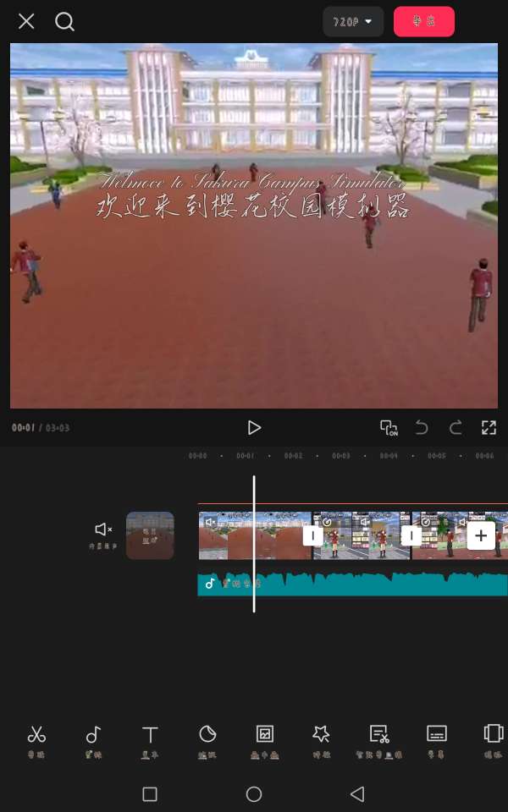Open the subtitles caption tool
The width and height of the screenshot is (508, 812).
pos(437,741)
